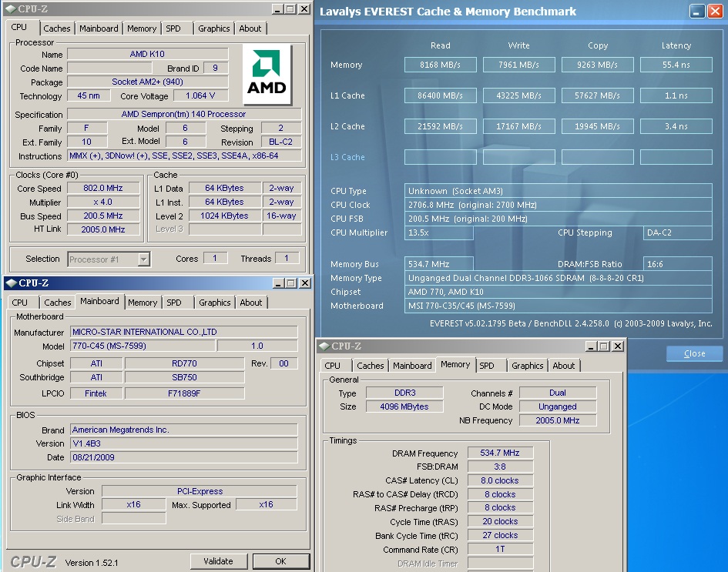The width and height of the screenshot is (728, 572).
Task: Click the L2 Cache Latency value 3.4 ns
Action: point(676,126)
